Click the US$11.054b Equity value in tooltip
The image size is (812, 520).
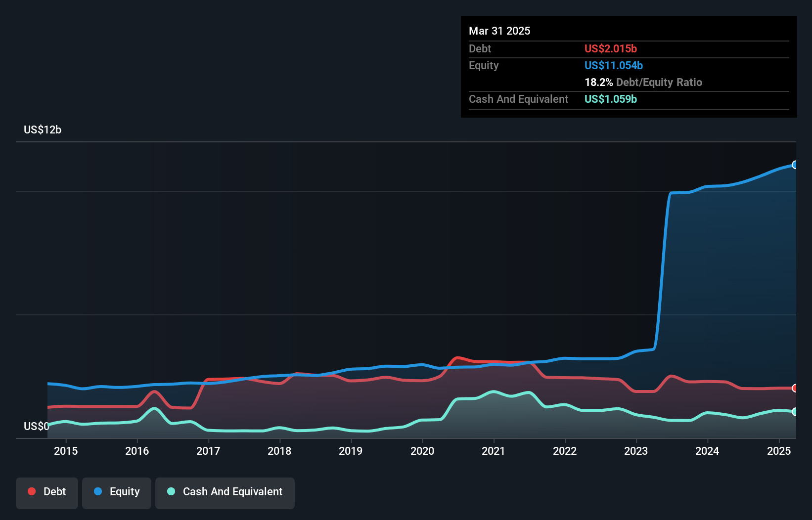pos(614,65)
